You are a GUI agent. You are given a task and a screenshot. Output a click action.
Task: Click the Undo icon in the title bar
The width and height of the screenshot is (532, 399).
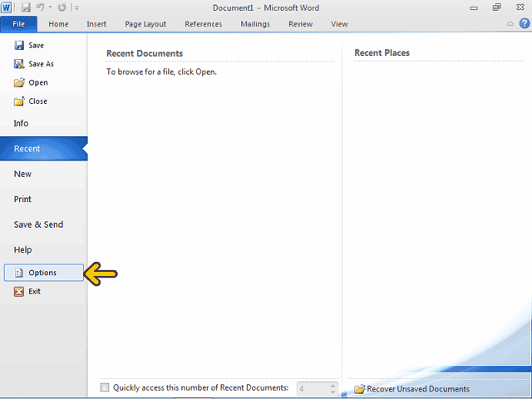[x=40, y=7]
